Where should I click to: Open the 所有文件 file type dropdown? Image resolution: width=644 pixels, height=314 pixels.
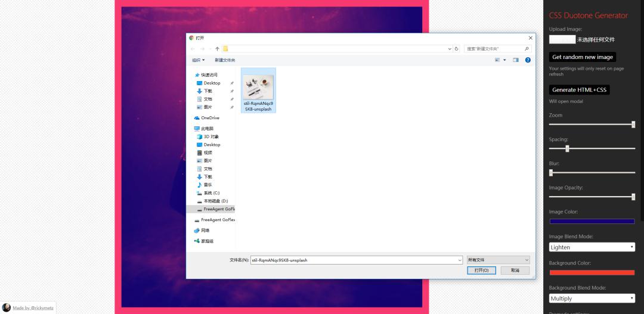coord(498,260)
